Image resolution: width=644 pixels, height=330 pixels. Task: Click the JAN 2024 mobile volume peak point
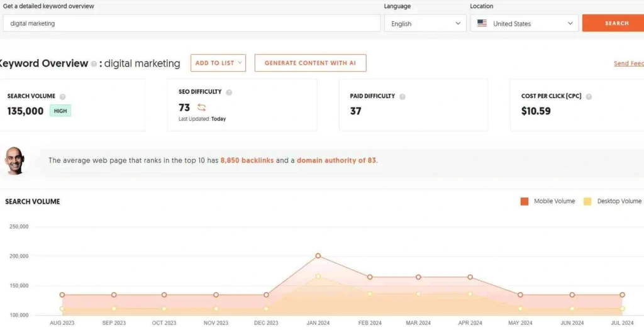pyautogui.click(x=318, y=256)
